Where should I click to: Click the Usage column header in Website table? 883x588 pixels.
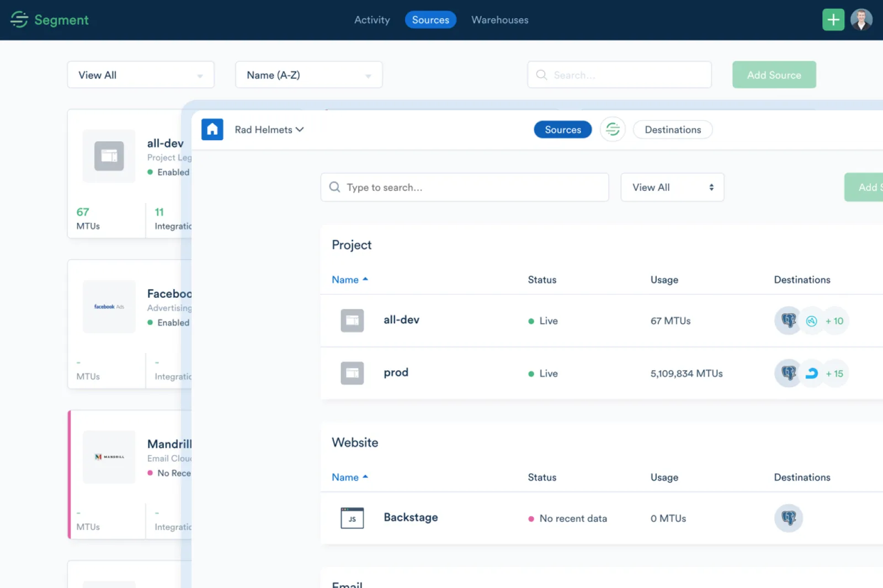(x=664, y=477)
